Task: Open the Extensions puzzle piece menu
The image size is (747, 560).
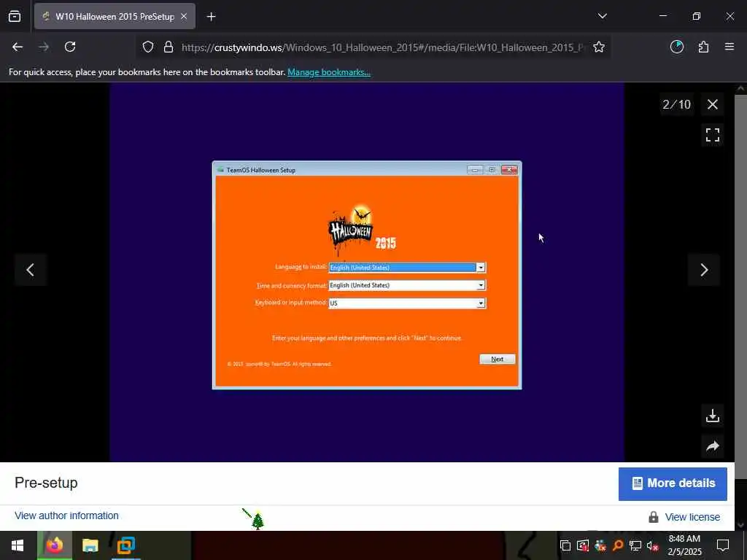Action: (704, 47)
